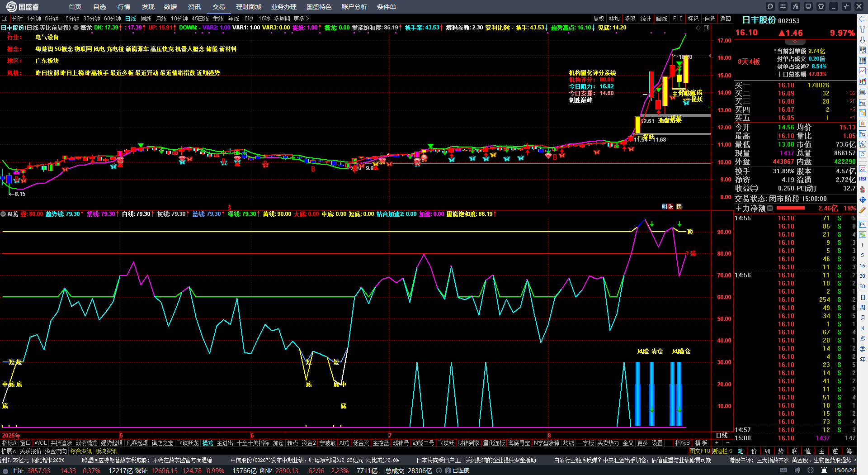Click the f(x) formula icon in sidebar

click(x=863, y=144)
